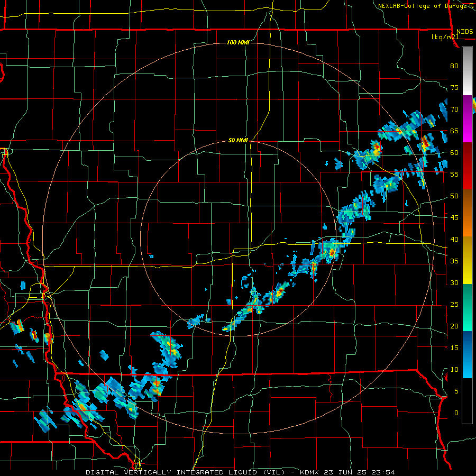
Task: Click the 20 value on the color scale
Action: point(454,326)
